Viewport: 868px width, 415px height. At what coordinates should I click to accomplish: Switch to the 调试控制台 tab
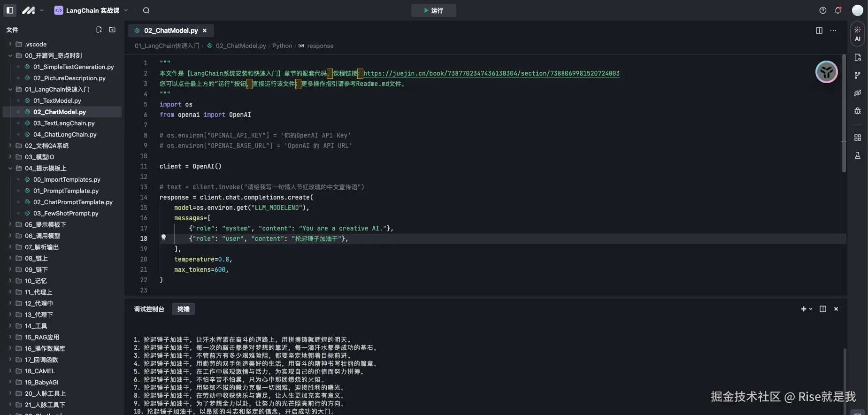coord(149,309)
